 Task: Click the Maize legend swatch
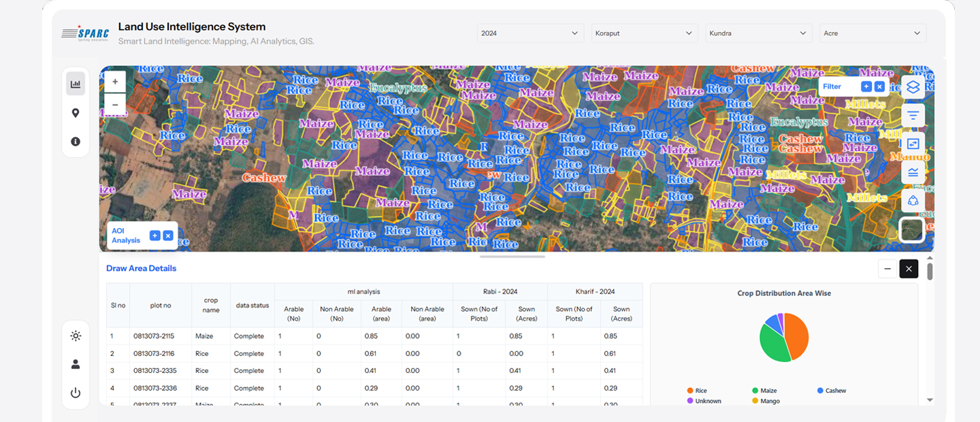(x=755, y=391)
